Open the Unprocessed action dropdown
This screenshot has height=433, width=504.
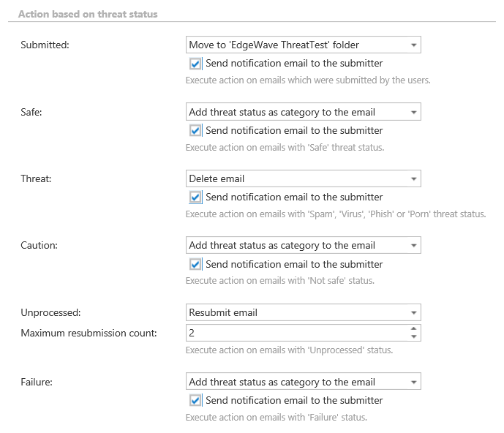click(303, 312)
